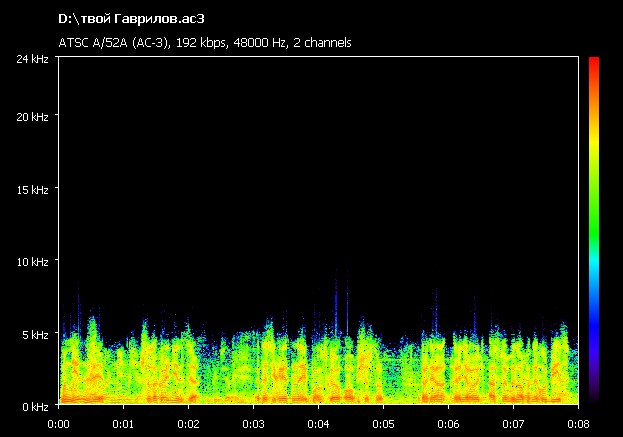Select the codec info line 'ATSC A/52A (AC-3), 192 kbps'
Viewport: 623px width, 437px height.
[x=142, y=43]
